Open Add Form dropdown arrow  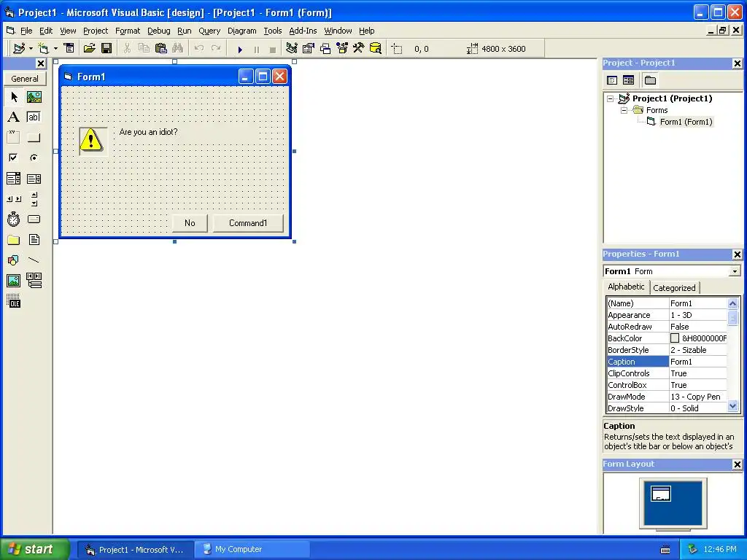point(55,48)
